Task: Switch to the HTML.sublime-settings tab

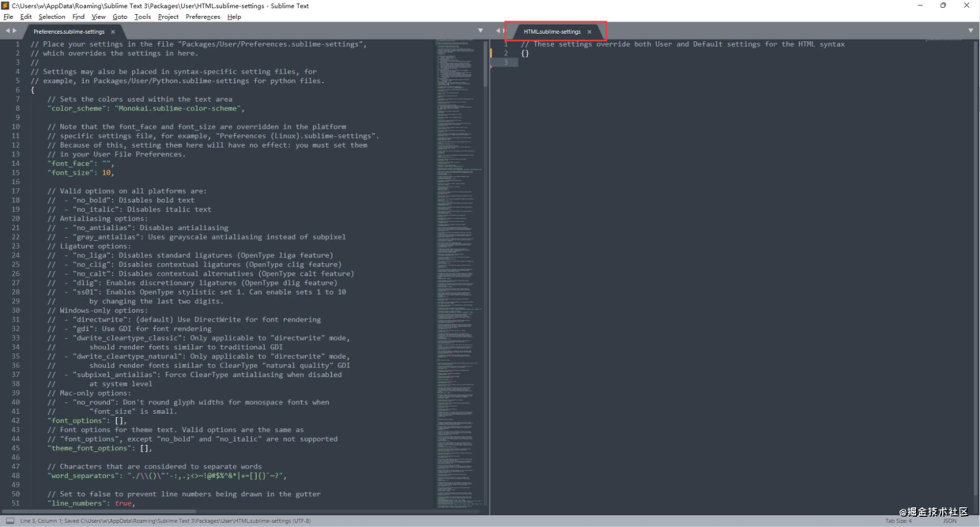Action: pyautogui.click(x=552, y=31)
